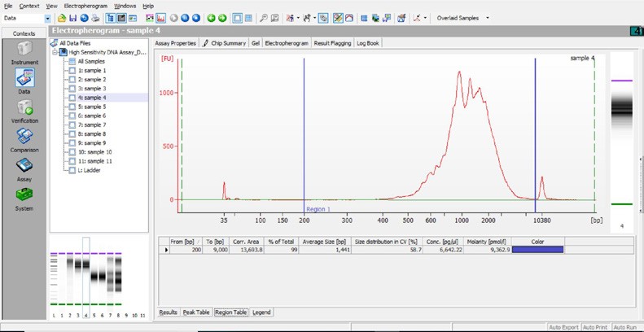Switch to the Assay context
Viewport: 644px width, 332px height.
pos(24,168)
